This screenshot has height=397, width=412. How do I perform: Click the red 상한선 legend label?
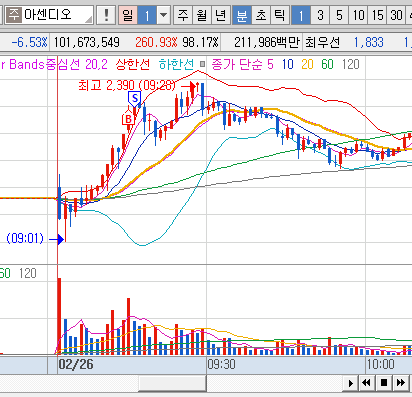pyautogui.click(x=133, y=64)
